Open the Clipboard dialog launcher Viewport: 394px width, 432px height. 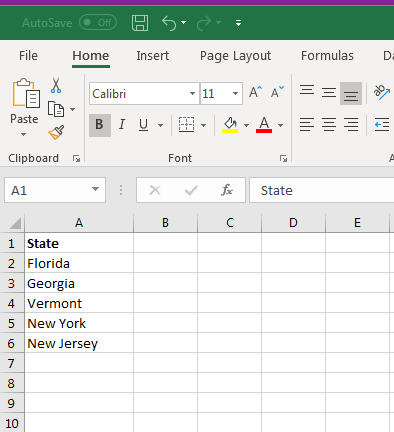pyautogui.click(x=76, y=159)
